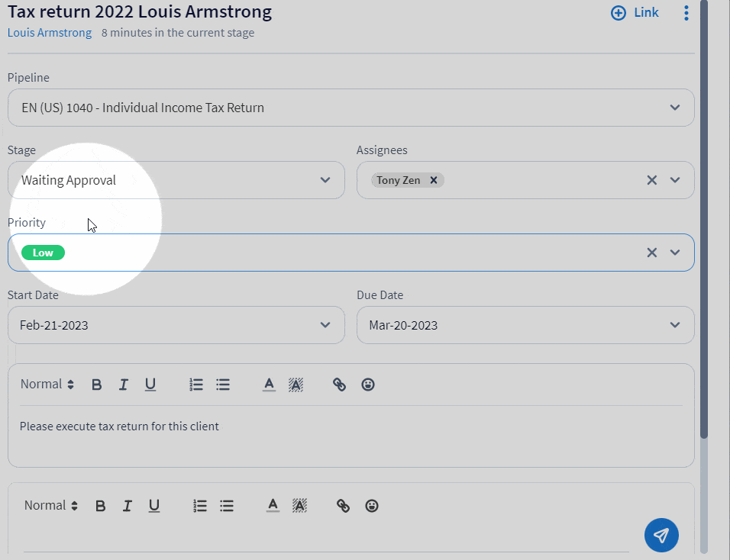
Task: Open the emoji picker in the top editor
Action: coord(368,385)
